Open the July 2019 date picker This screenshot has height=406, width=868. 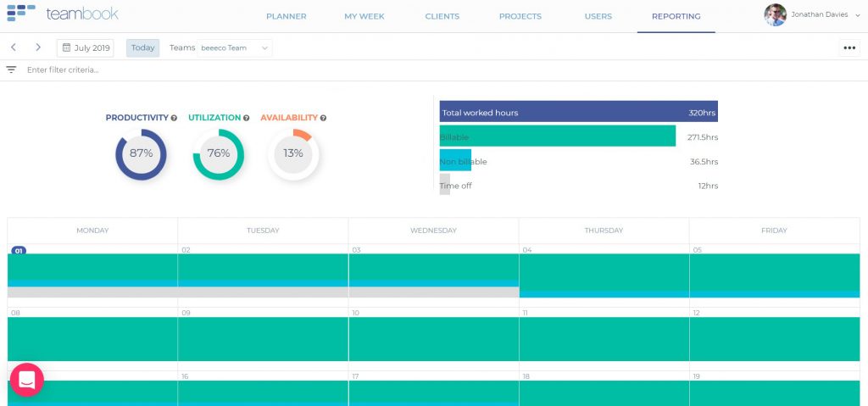86,48
